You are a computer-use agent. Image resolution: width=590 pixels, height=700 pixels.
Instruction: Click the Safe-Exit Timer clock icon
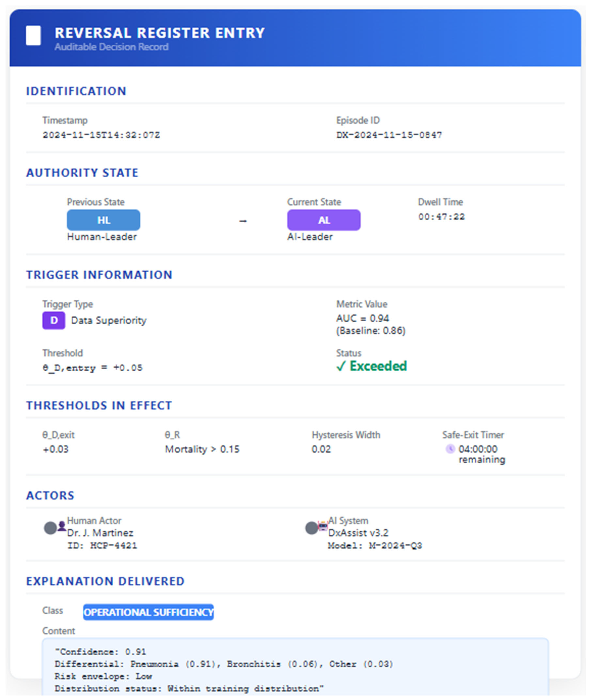click(x=450, y=449)
